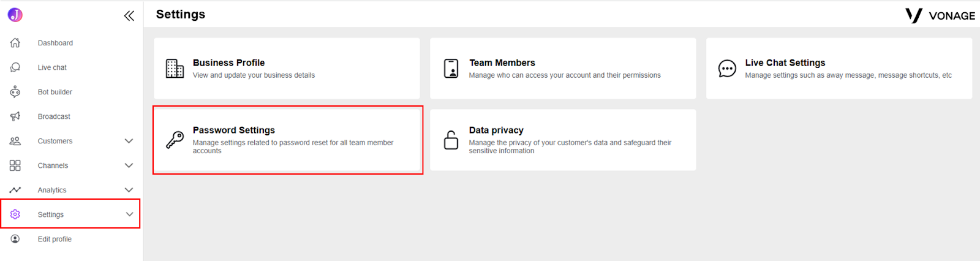
Task: Click the Password Settings key icon
Action: (175, 140)
